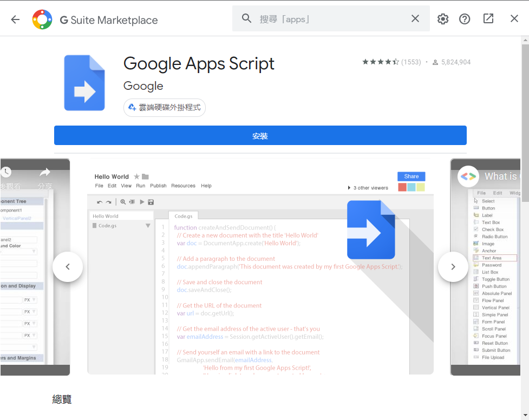The image size is (529, 420).
Task: Click the File Upload list item
Action: (x=493, y=358)
